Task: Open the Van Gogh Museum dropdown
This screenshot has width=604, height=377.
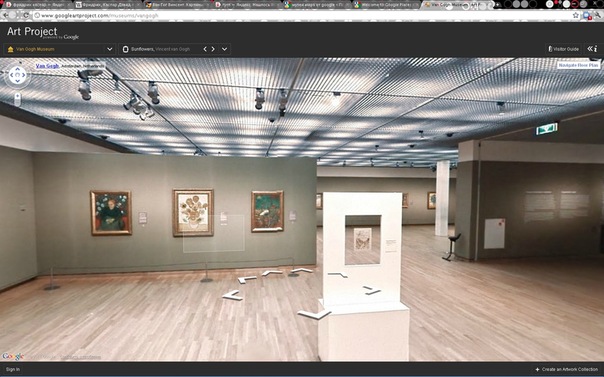Action: click(x=60, y=49)
